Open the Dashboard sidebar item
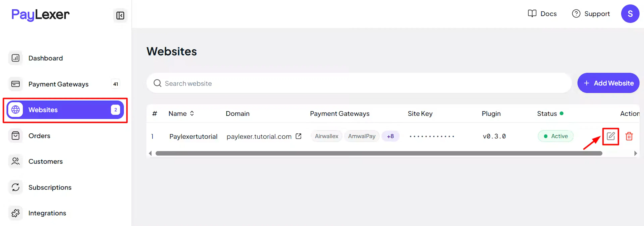The height and width of the screenshot is (226, 644). (x=65, y=58)
